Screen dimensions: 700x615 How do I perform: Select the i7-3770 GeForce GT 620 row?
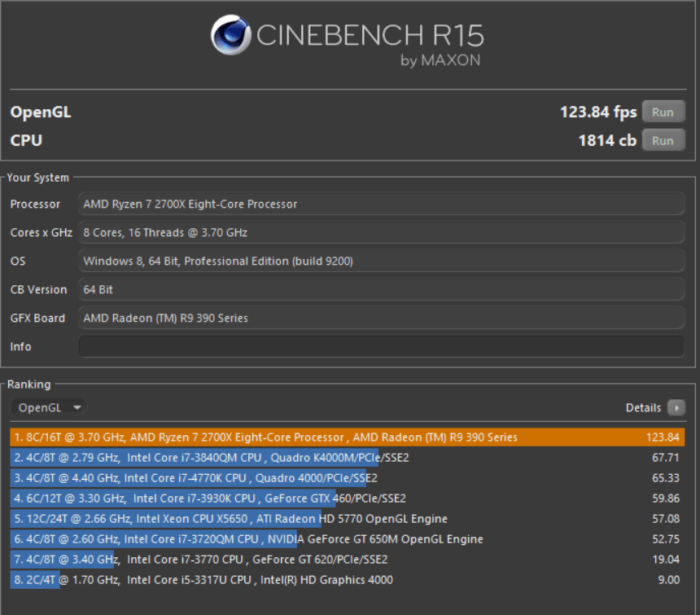348,560
